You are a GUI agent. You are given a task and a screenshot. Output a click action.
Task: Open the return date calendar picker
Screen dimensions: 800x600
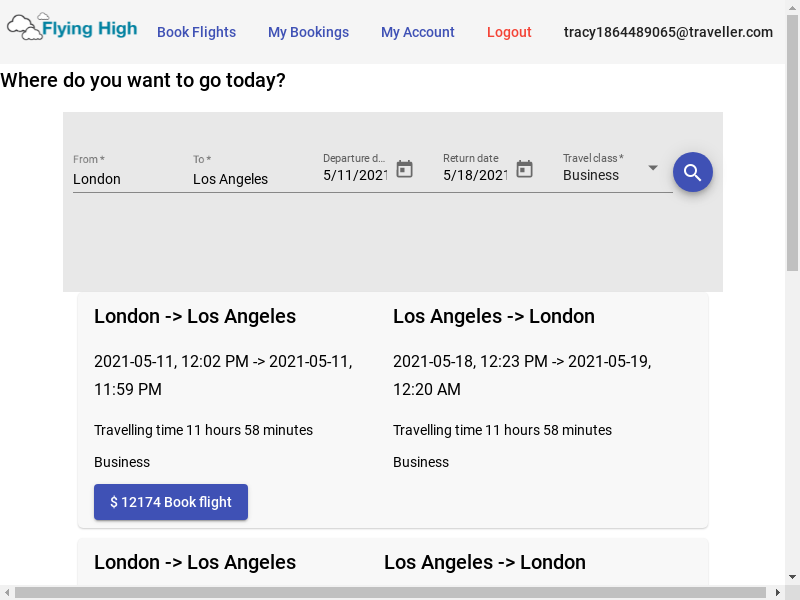point(524,169)
